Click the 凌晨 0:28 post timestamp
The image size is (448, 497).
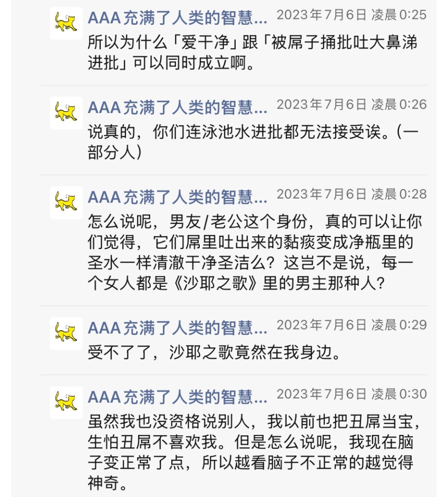(352, 194)
